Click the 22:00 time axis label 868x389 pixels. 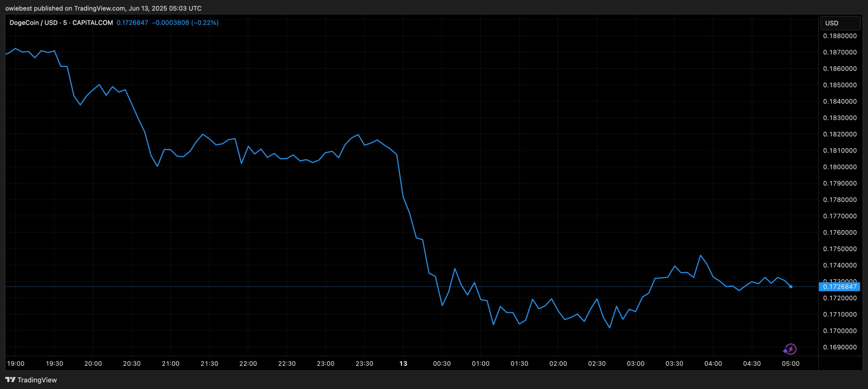point(248,364)
